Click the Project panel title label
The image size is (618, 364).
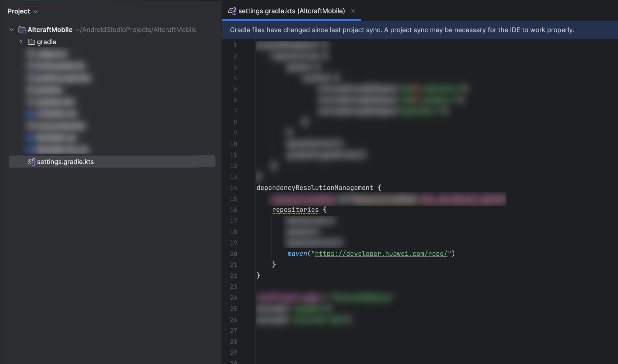coord(18,11)
